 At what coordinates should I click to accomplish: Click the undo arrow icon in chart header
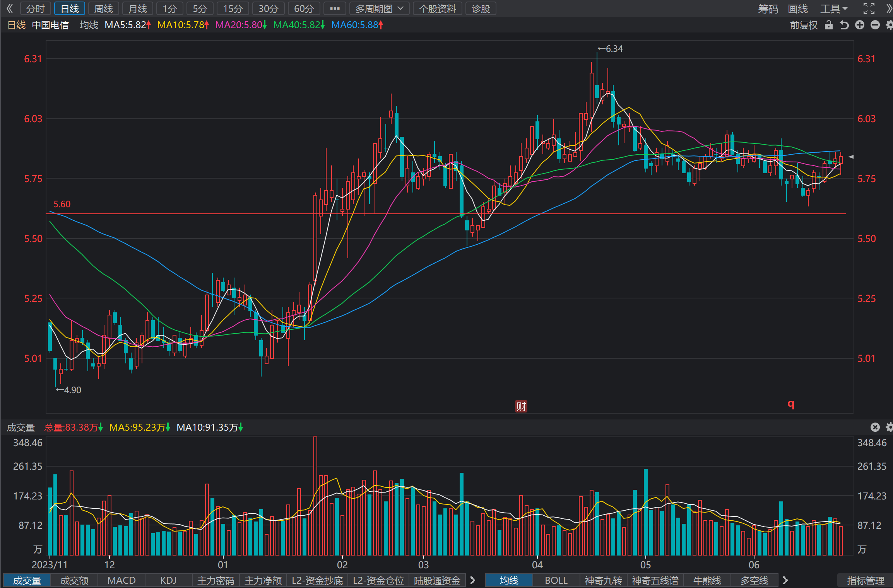844,25
